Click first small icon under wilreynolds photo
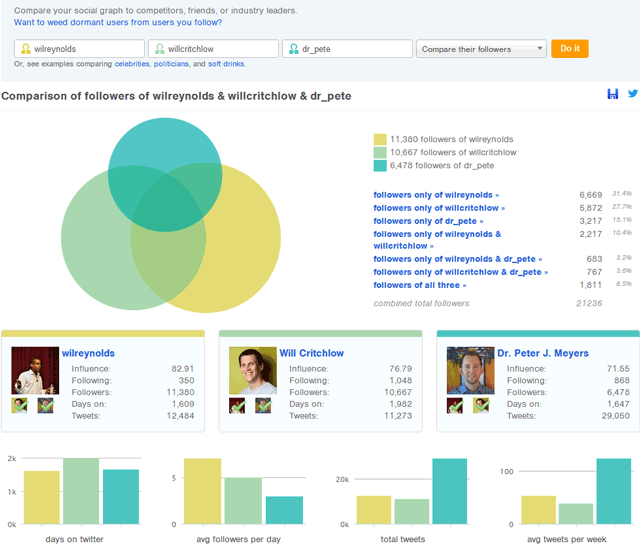Screen dimensions: 640x549 [19, 405]
